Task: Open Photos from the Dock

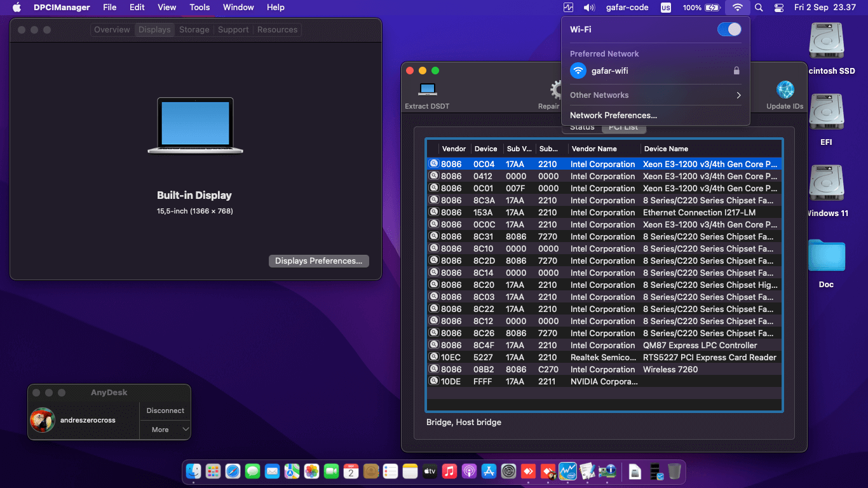Action: click(x=311, y=471)
